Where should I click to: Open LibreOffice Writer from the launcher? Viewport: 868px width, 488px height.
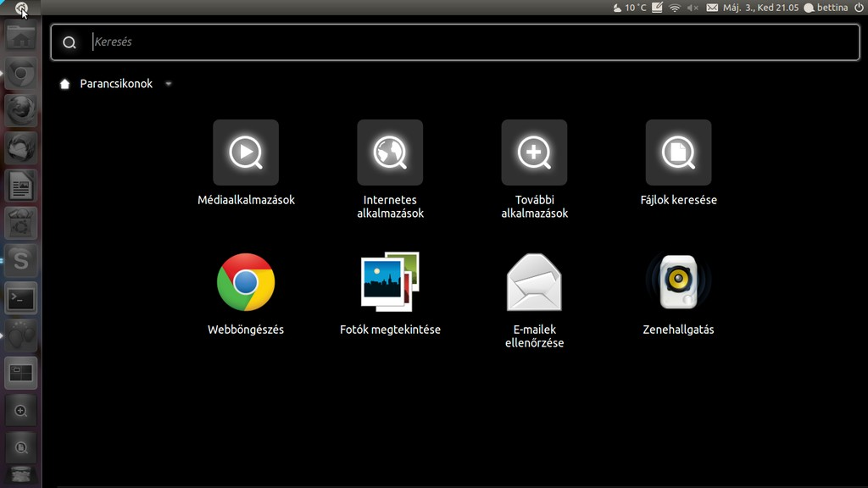pos(21,186)
